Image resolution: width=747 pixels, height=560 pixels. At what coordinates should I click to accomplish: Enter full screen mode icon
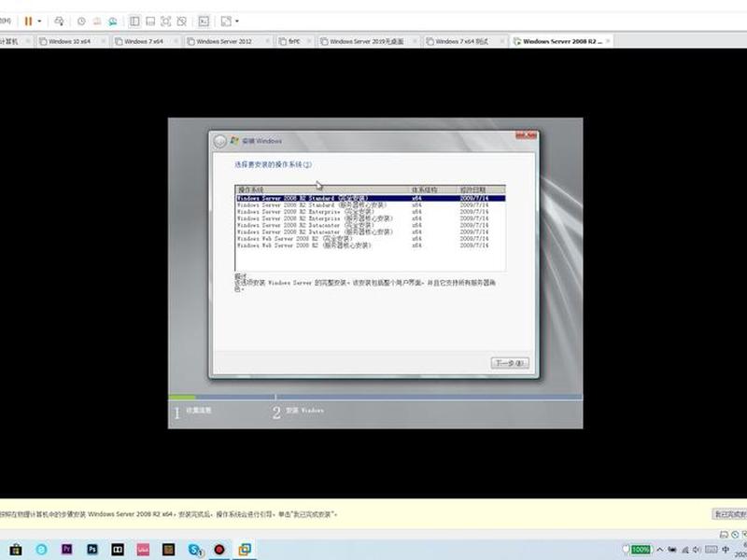166,21
